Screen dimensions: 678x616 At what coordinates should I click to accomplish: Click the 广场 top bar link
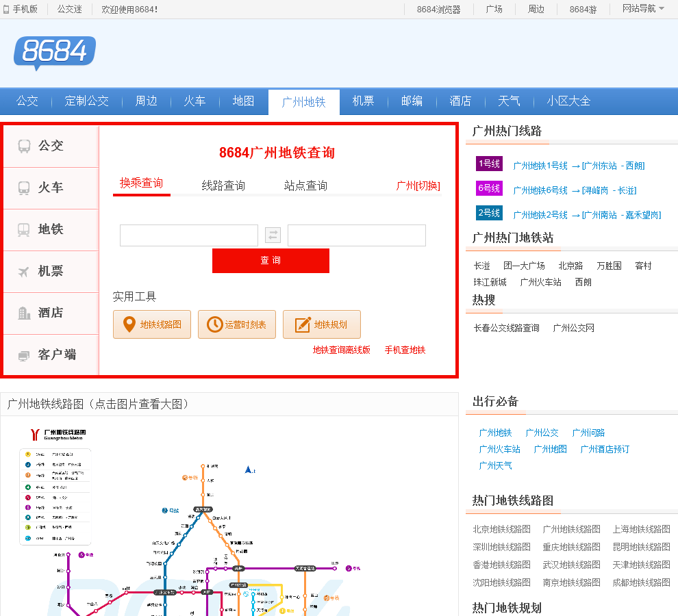(494, 9)
